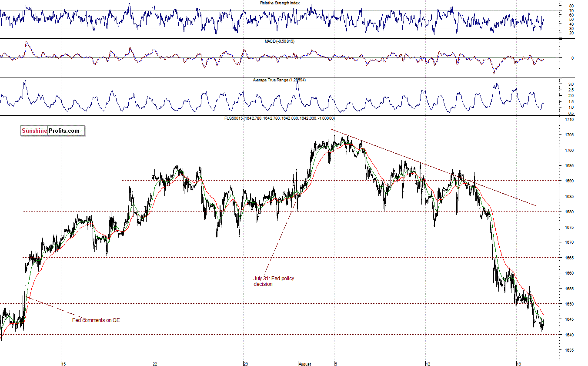Viewport: 588px width, 366px height.
Task: Click the 'August' label on date axis
Action: pyautogui.click(x=304, y=364)
